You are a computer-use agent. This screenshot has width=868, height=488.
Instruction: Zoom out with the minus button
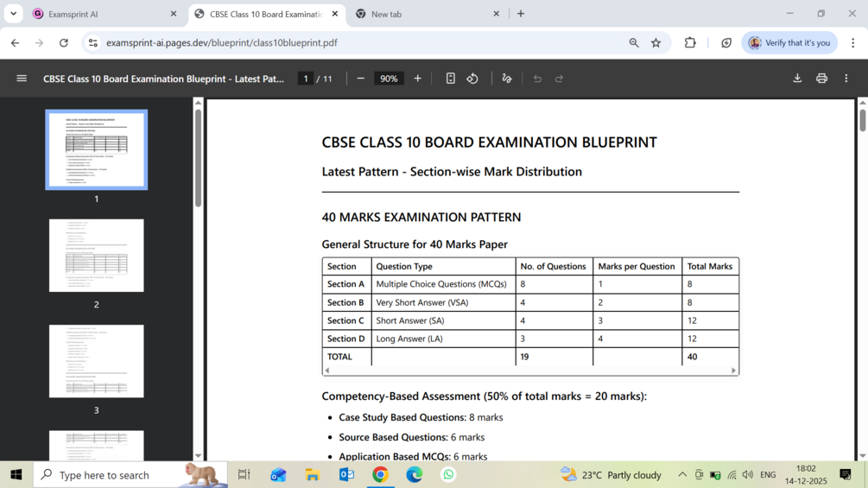point(360,79)
